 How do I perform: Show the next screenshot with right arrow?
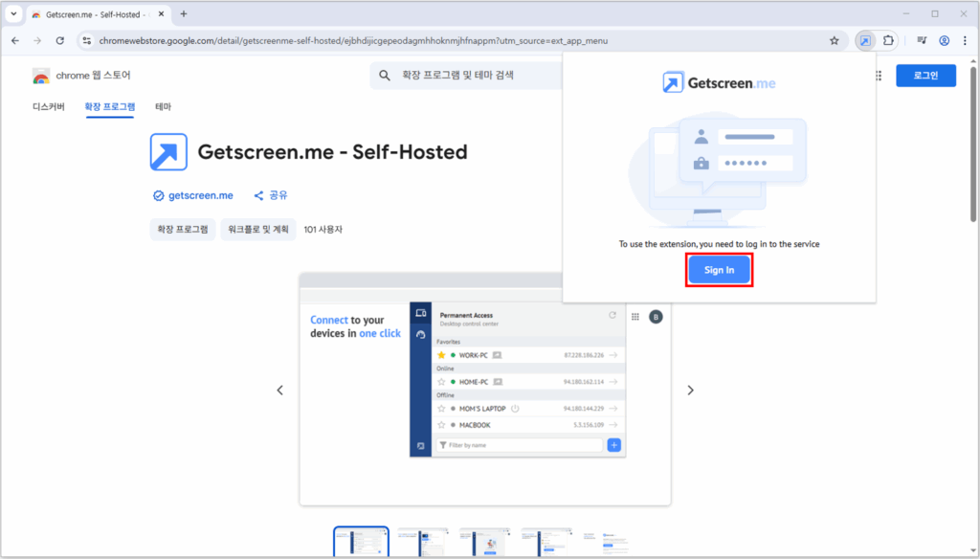point(690,391)
